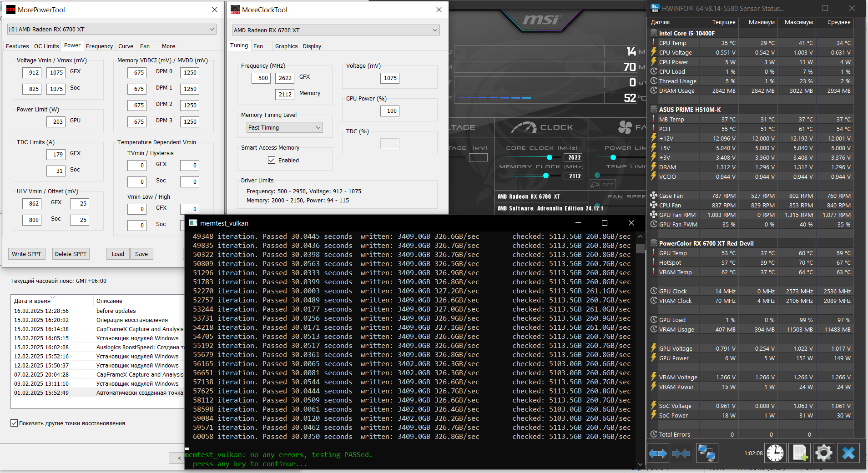Click the MSI Afterburner clock gauge icon
The width and height of the screenshot is (868, 473).
524,127
